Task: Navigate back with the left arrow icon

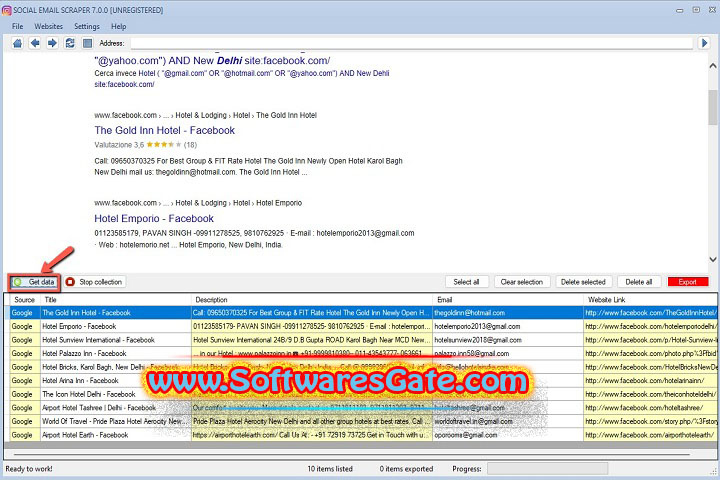Action: [35, 43]
